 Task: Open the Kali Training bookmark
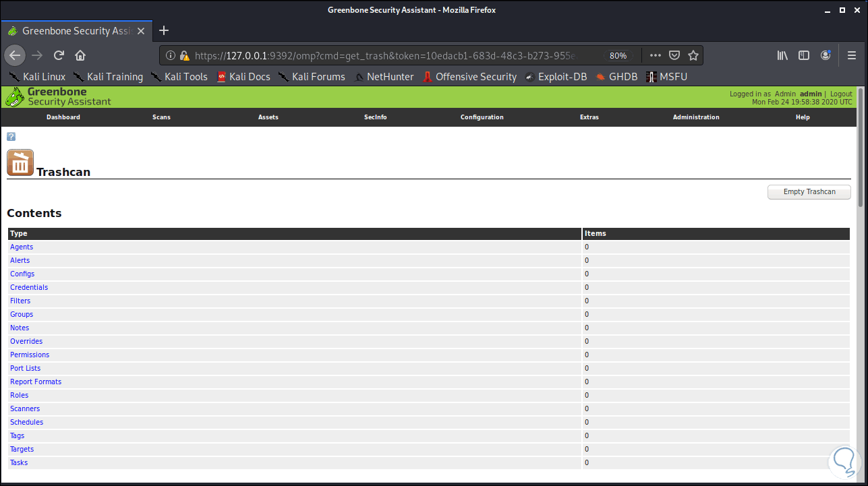(x=108, y=77)
